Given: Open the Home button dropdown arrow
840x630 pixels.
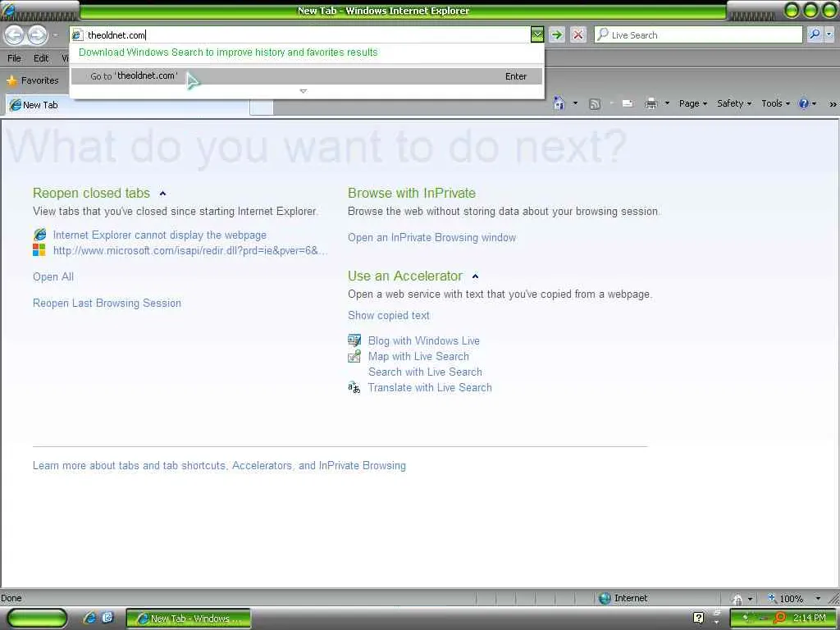Looking at the screenshot, I should coord(575,103).
